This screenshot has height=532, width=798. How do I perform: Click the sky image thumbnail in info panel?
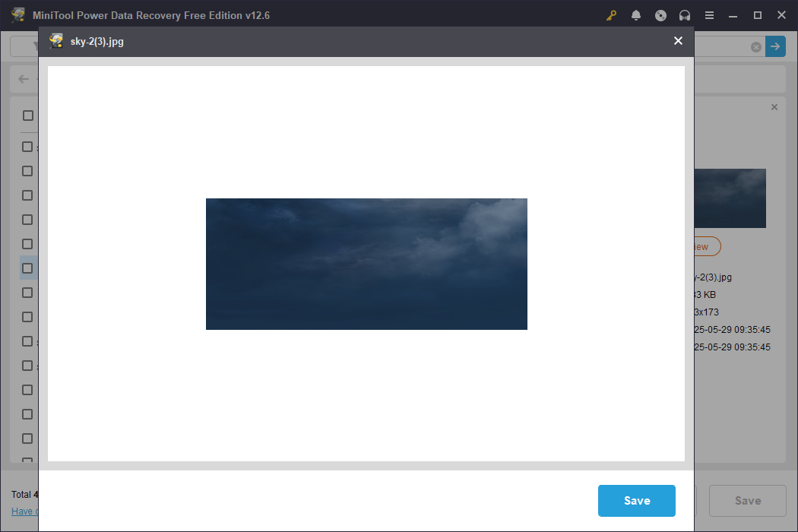tap(730, 198)
